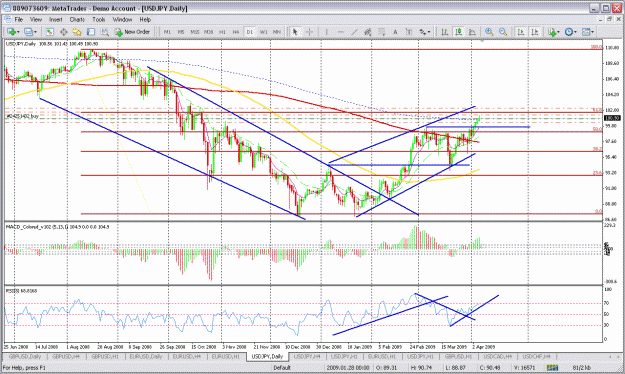Switch to the USDCHF,H4 chart tab
This screenshot has width=625, height=374.
coord(536,356)
